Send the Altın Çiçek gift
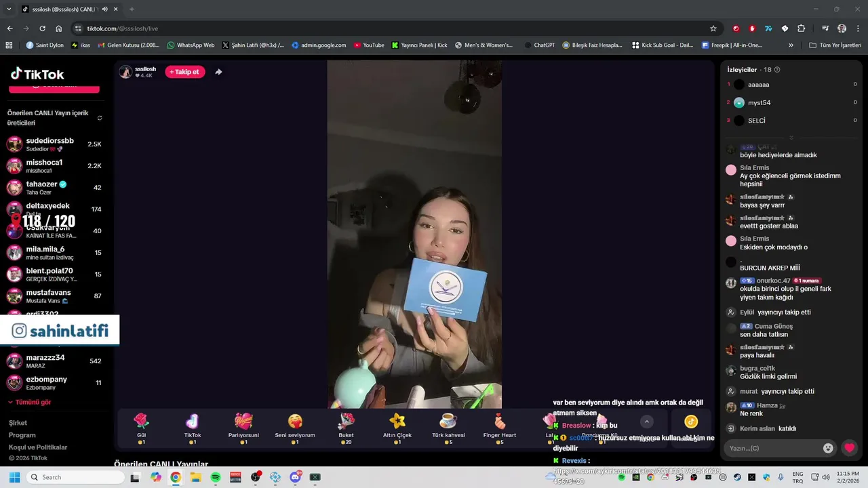The width and height of the screenshot is (868, 488). click(397, 428)
